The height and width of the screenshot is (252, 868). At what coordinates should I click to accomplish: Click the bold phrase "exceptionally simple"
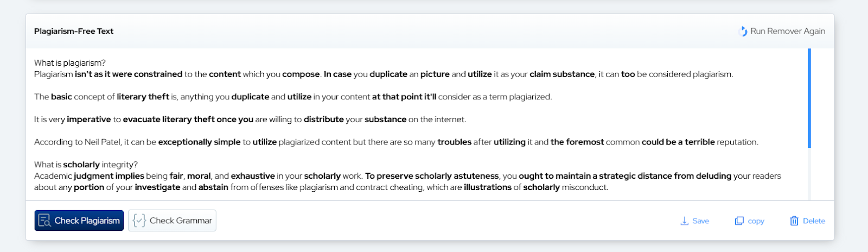[x=199, y=142]
